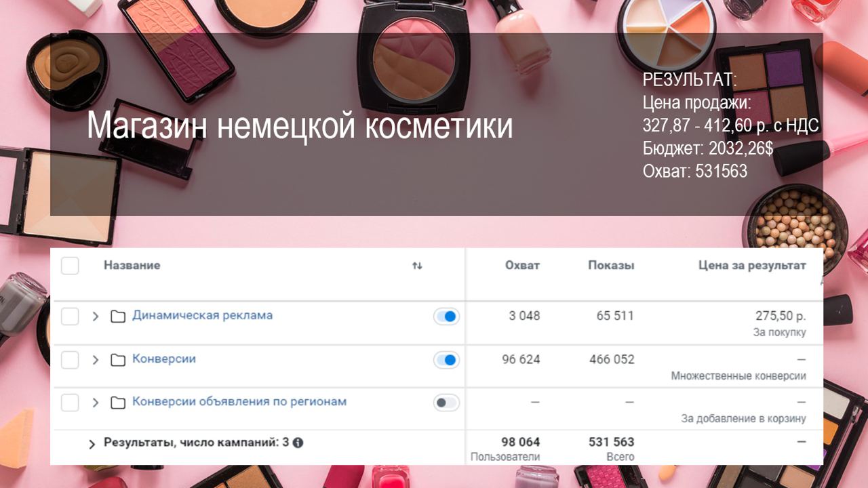The image size is (868, 488).
Task: Check the box for the Конверсии campaign
Action: point(70,360)
